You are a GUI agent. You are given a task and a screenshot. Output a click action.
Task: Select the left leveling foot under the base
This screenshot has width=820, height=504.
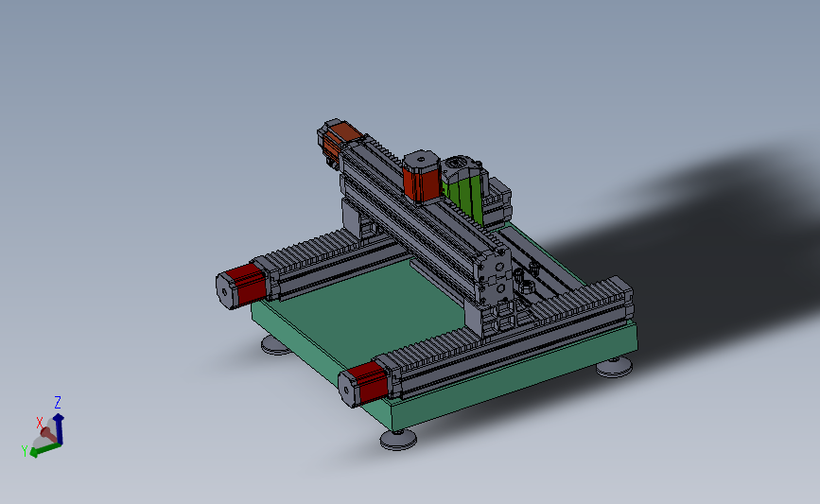point(276,345)
